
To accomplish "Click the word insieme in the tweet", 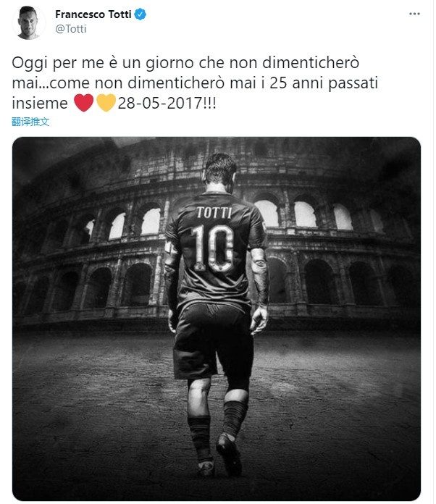I will coord(40,103).
